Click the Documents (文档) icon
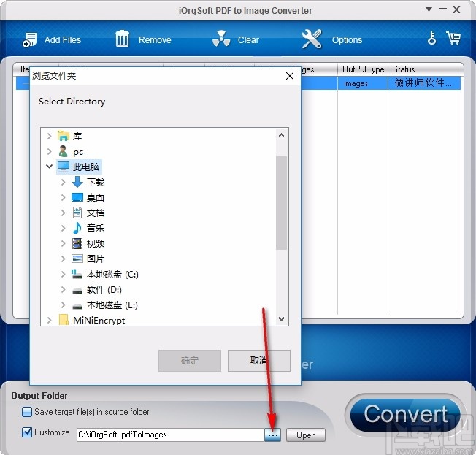 [77, 213]
